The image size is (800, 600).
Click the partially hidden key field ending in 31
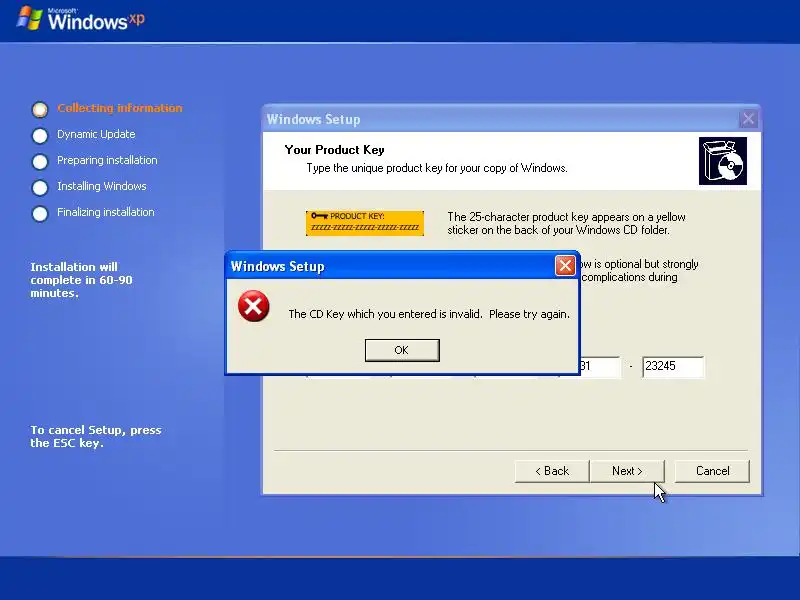(601, 366)
